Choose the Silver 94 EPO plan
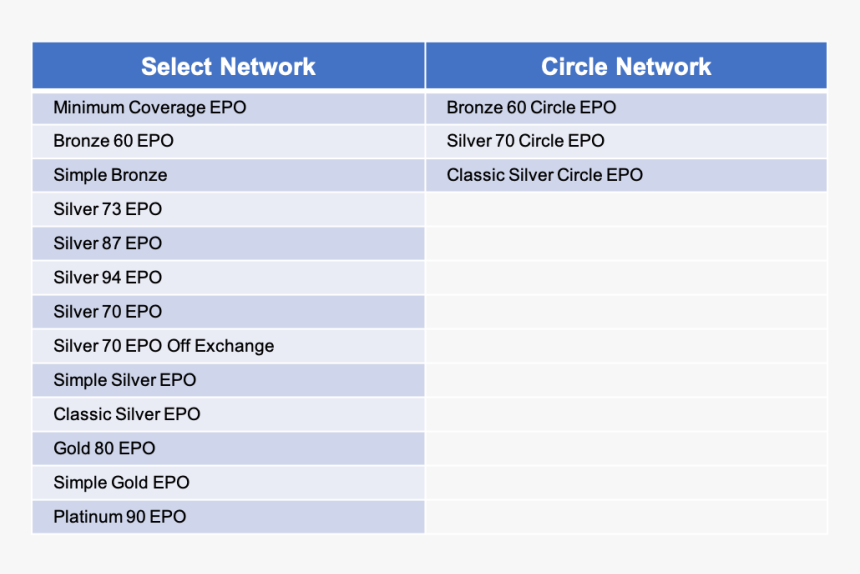The image size is (860, 574). 228,278
